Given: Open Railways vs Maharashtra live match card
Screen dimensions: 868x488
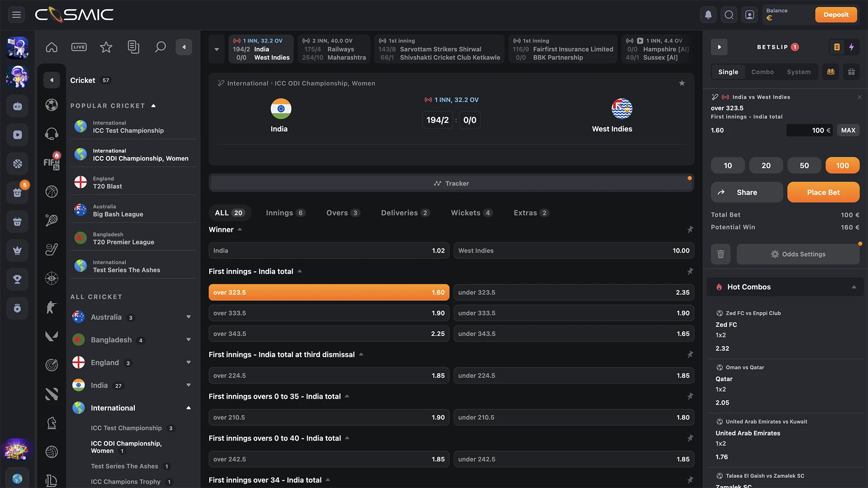Looking at the screenshot, I should (334, 49).
